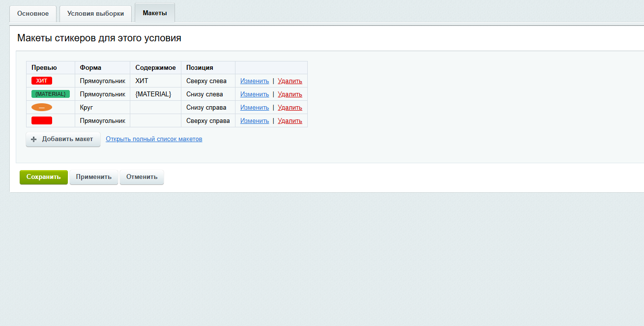This screenshot has height=326, width=644.
Task: Click the red ХИТ sticker preview
Action: tap(42, 81)
